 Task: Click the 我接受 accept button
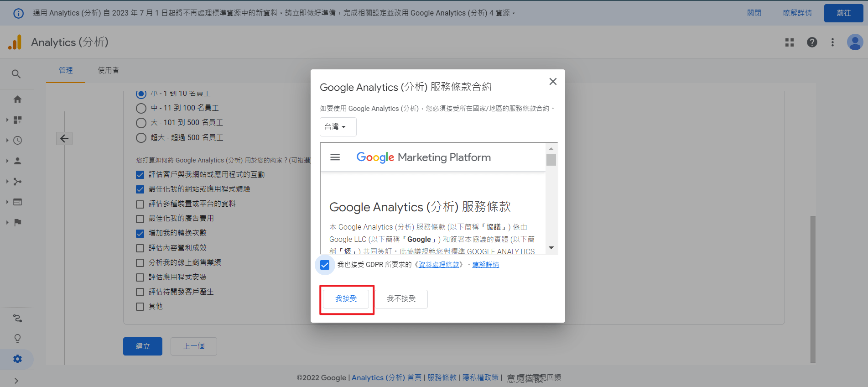pos(346,299)
